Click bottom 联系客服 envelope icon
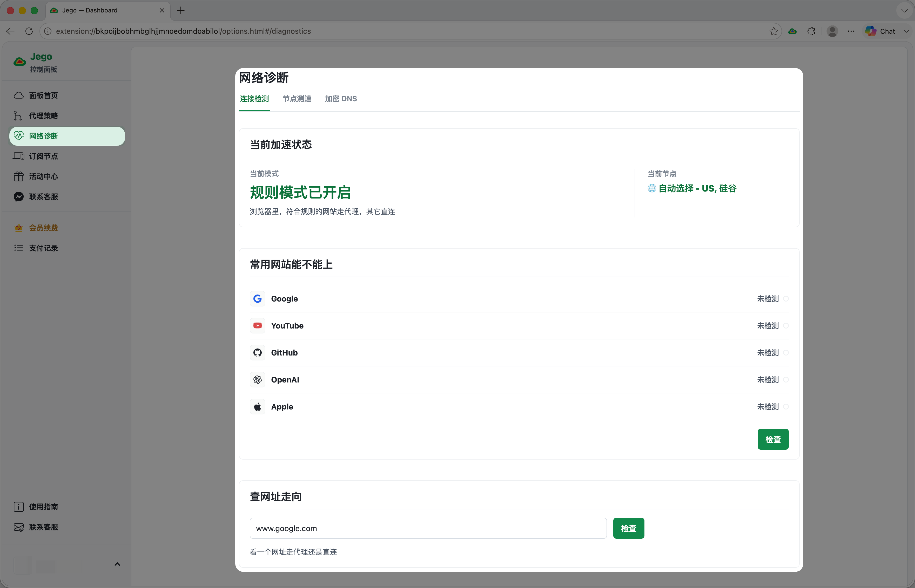The height and width of the screenshot is (588, 915). click(19, 527)
